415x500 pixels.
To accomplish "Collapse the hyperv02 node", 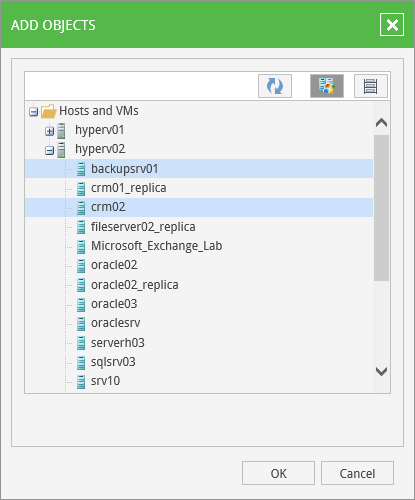I will (49, 151).
